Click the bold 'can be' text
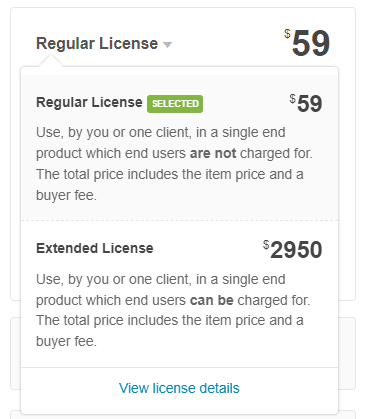The image size is (367, 419). [211, 300]
